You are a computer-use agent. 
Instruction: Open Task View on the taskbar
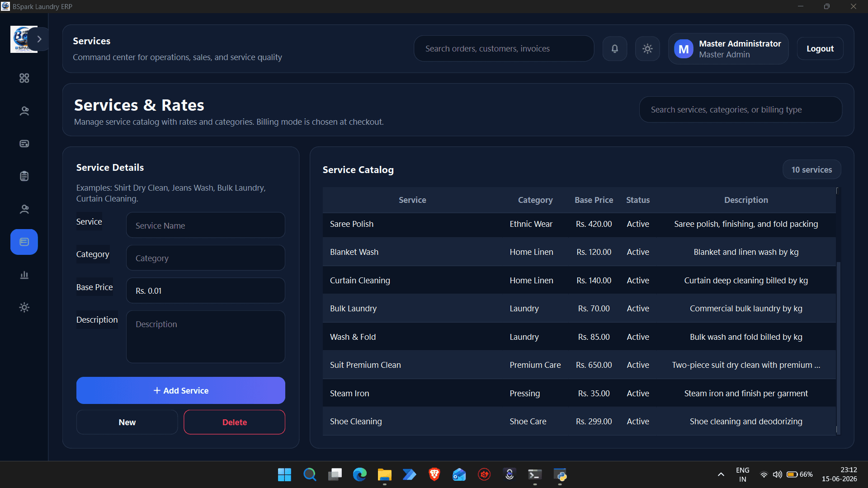[x=335, y=474]
